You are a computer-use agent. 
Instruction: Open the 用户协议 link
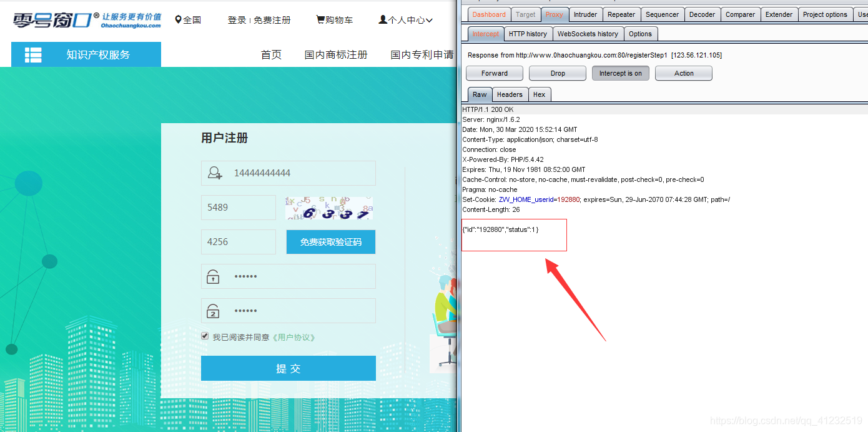pos(294,337)
